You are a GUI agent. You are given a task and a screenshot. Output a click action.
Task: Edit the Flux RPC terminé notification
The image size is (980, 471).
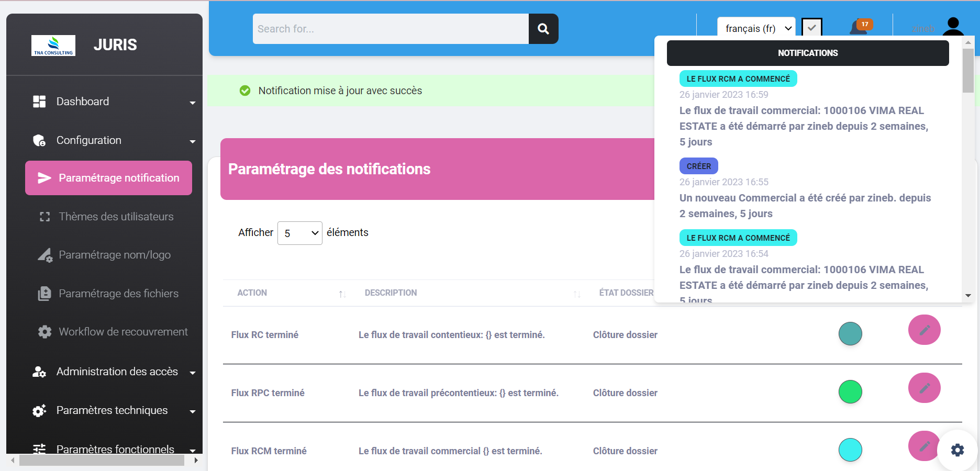[x=924, y=388]
